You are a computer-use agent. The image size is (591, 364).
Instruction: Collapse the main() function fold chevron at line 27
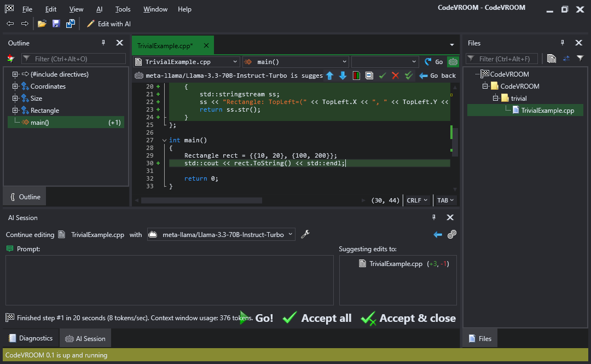(164, 140)
